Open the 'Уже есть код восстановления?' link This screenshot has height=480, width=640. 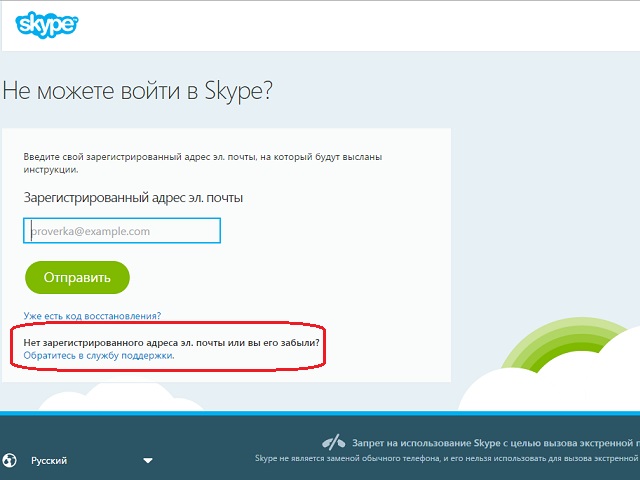tap(92, 316)
